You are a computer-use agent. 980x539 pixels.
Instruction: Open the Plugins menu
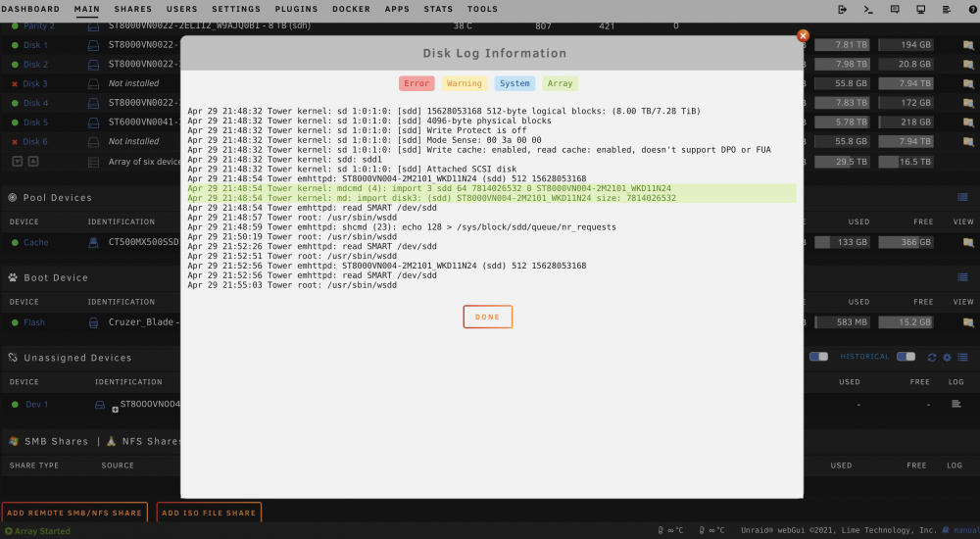(296, 9)
